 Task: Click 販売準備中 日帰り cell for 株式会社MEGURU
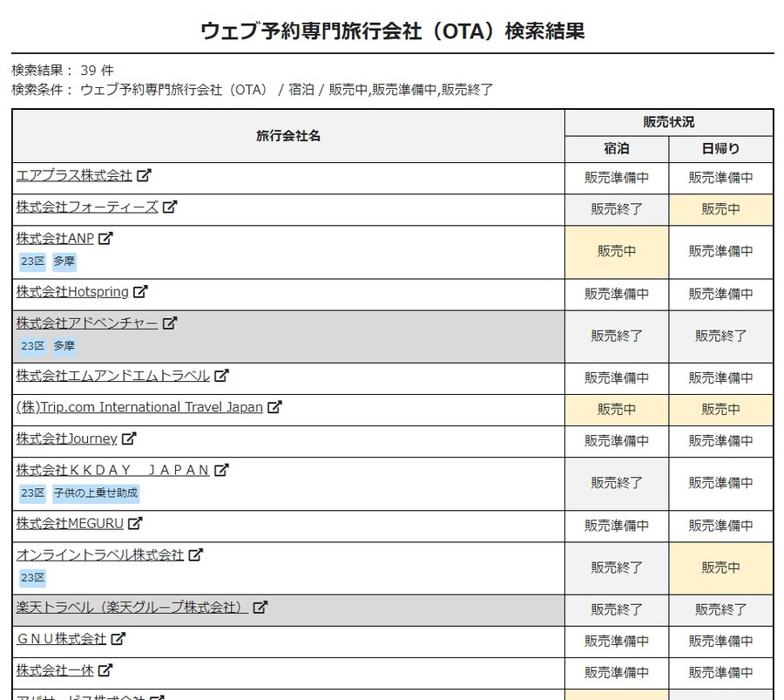(720, 526)
